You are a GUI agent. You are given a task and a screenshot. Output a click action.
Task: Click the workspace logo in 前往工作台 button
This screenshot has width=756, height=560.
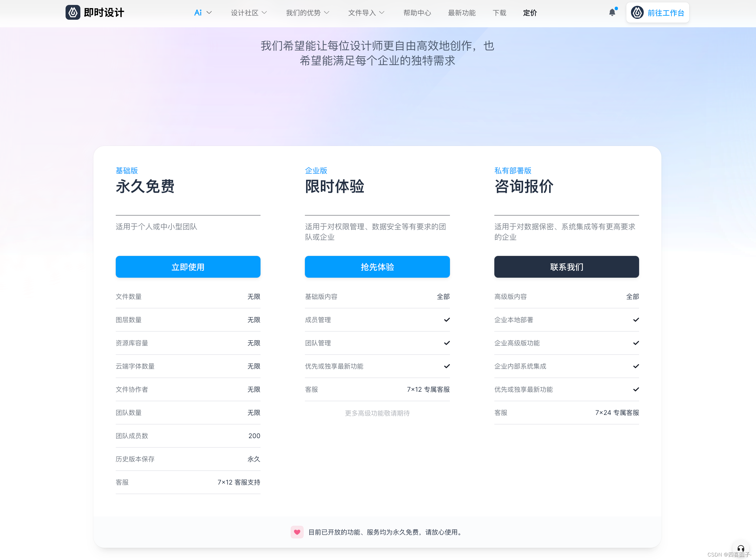[637, 12]
